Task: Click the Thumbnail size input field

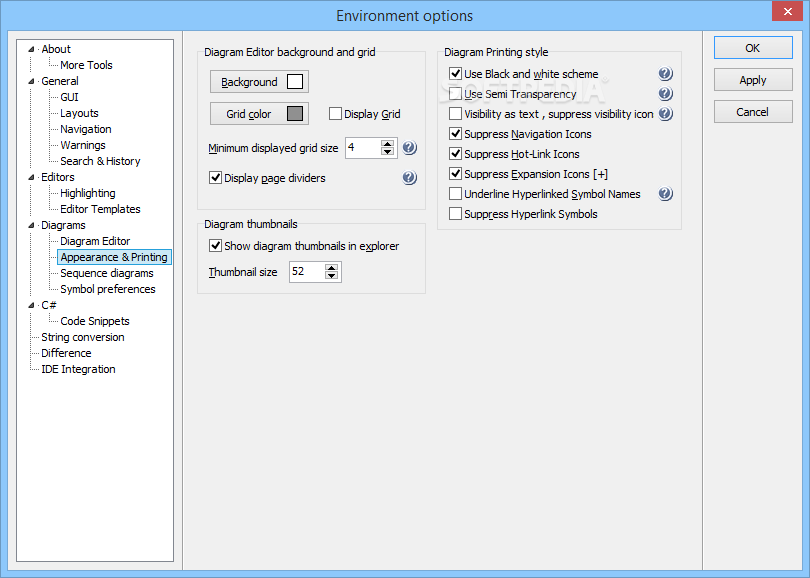Action: [307, 272]
